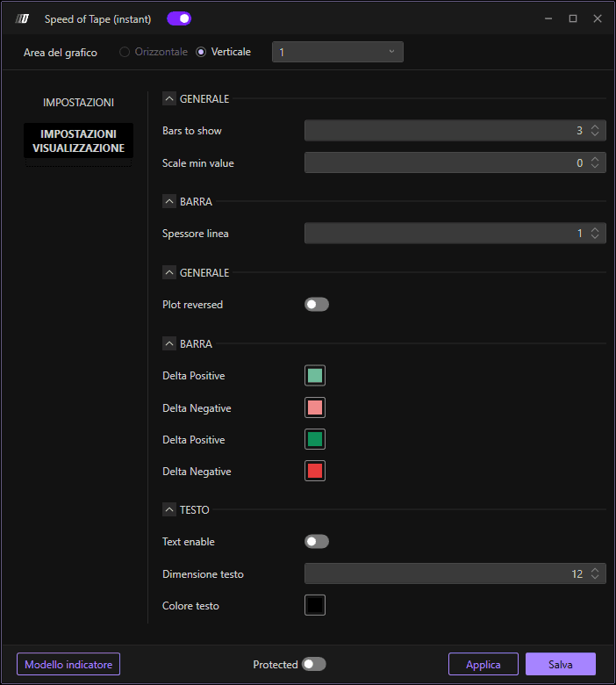The height and width of the screenshot is (685, 616).
Task: Adjust Dimensione testo stepper arrows
Action: click(x=595, y=573)
